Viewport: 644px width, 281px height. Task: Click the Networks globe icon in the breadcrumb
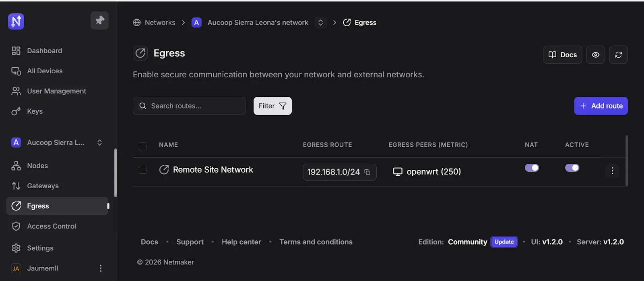[137, 23]
